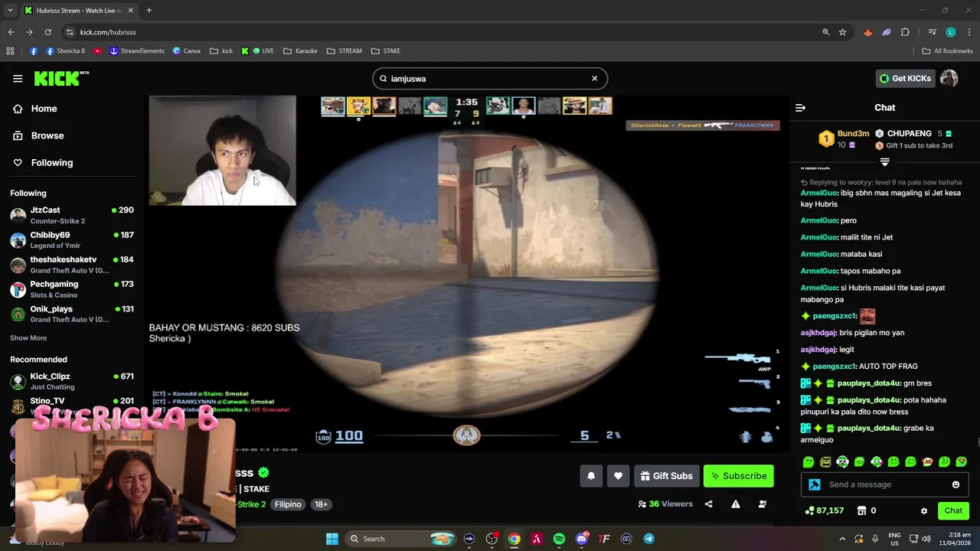Open Pechgaming channel
The width and height of the screenshot is (980, 551).
point(72,289)
